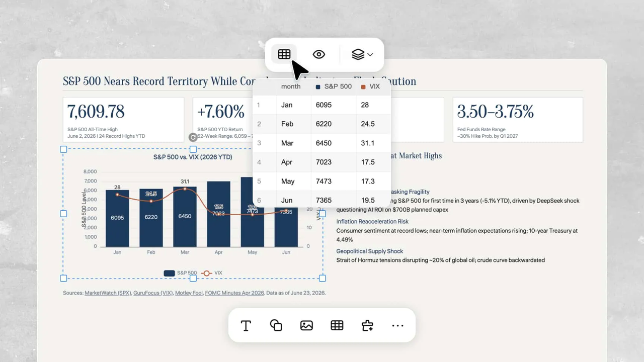Select the 'Mar' cell in data table
The height and width of the screenshot is (362, 644).
[x=294, y=143]
